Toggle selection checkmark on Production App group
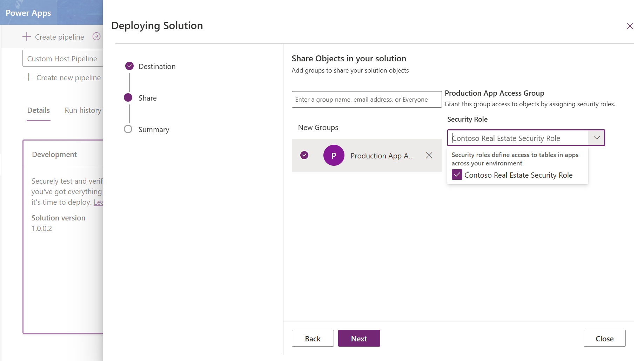644x361 pixels. pos(304,155)
